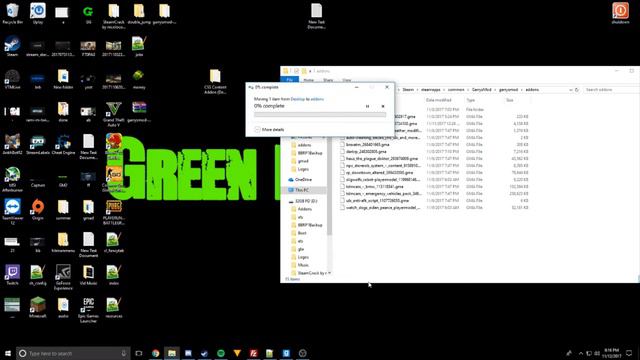This screenshot has height=360, width=640.
Task: Open Spotify from the taskbar
Action: point(221,353)
